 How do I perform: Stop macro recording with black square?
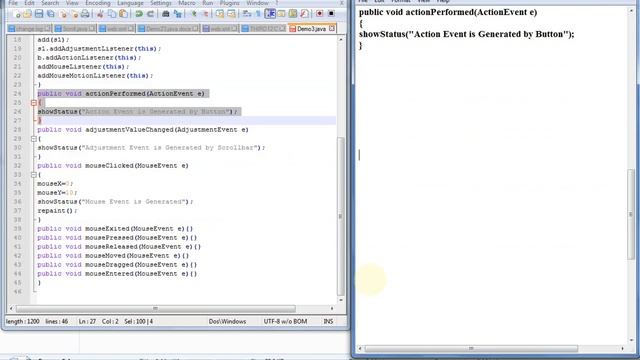(331, 14)
